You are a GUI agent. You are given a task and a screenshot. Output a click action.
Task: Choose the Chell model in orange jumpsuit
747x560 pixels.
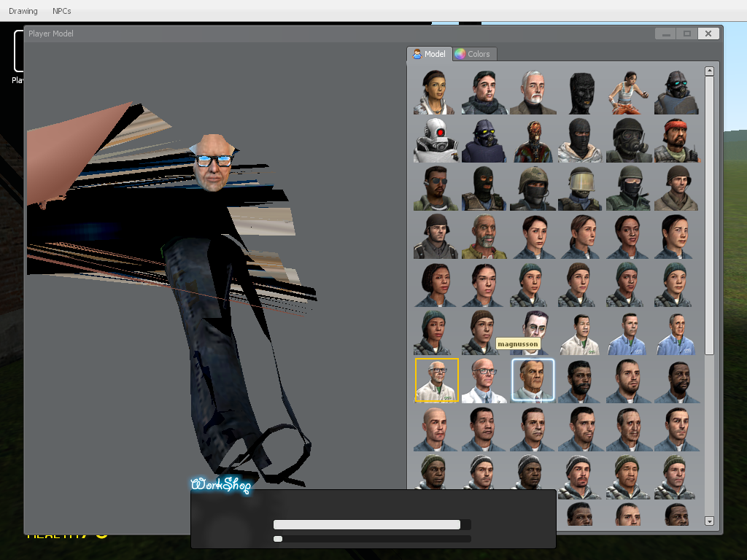coord(629,93)
